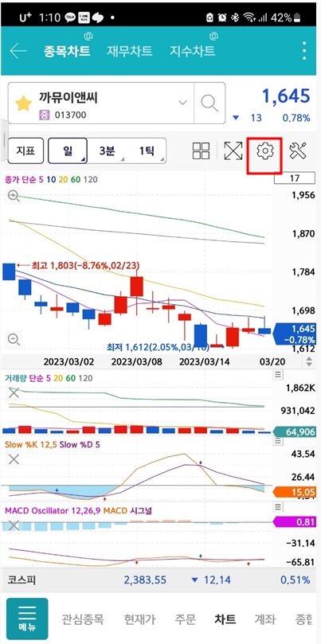Image resolution: width=321 pixels, height=644 pixels.
Task: Select the 3분 minute period dropdown
Action: 107,150
